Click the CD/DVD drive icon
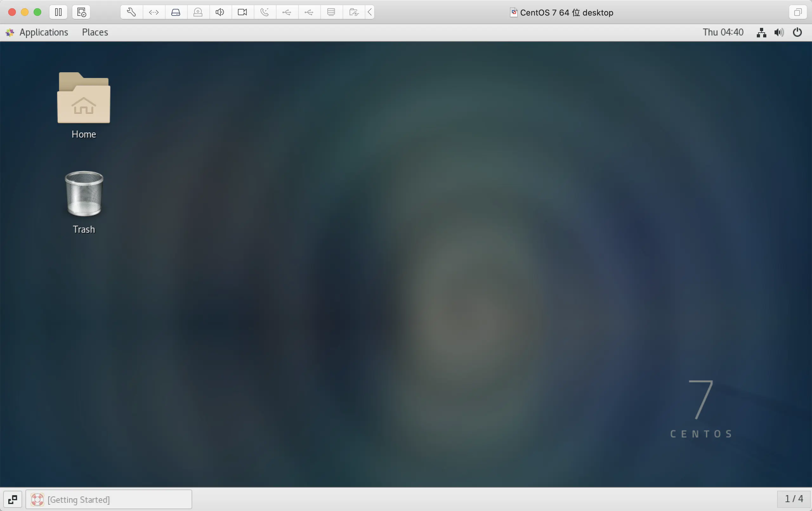Viewport: 812px width, 511px height. (198, 12)
